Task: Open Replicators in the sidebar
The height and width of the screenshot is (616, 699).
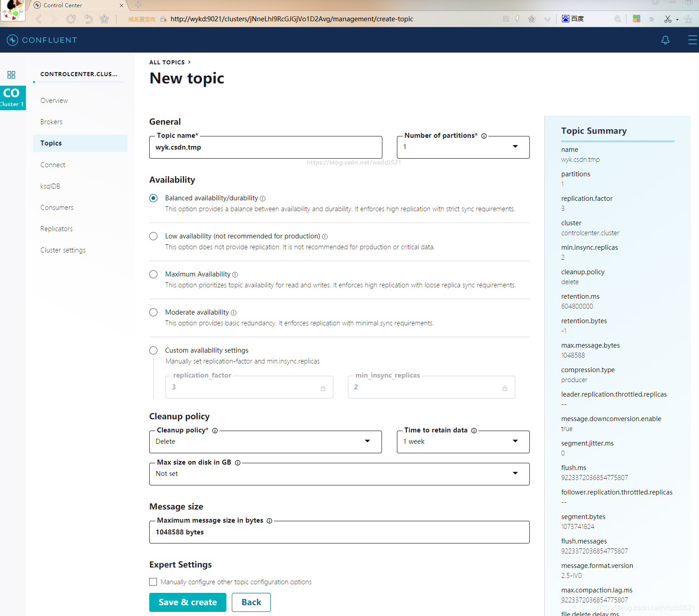Action: pyautogui.click(x=56, y=229)
